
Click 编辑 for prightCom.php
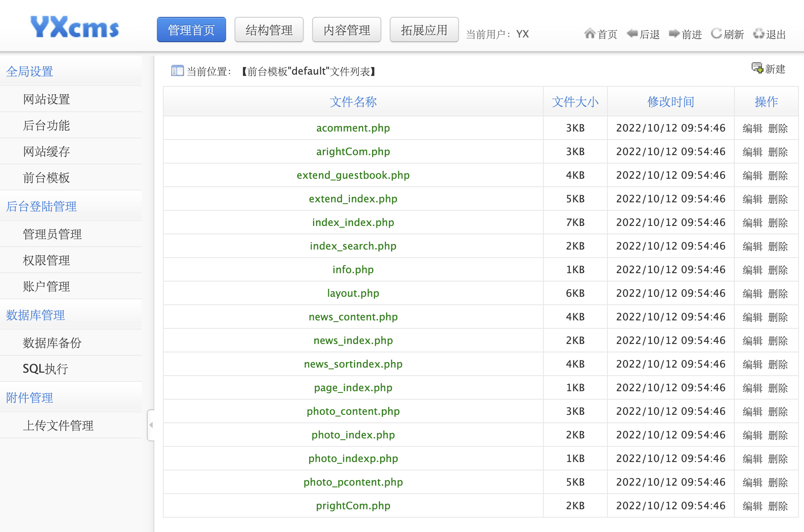[753, 506]
